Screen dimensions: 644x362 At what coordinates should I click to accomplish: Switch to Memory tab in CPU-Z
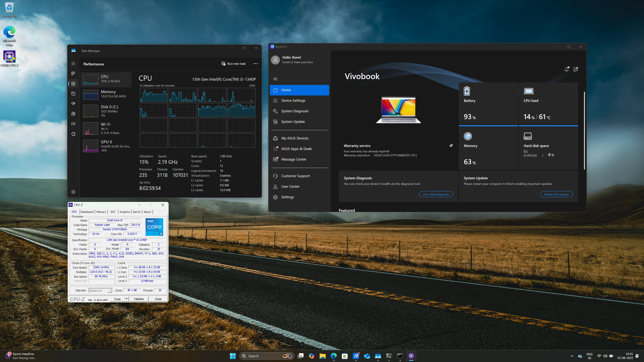point(101,212)
